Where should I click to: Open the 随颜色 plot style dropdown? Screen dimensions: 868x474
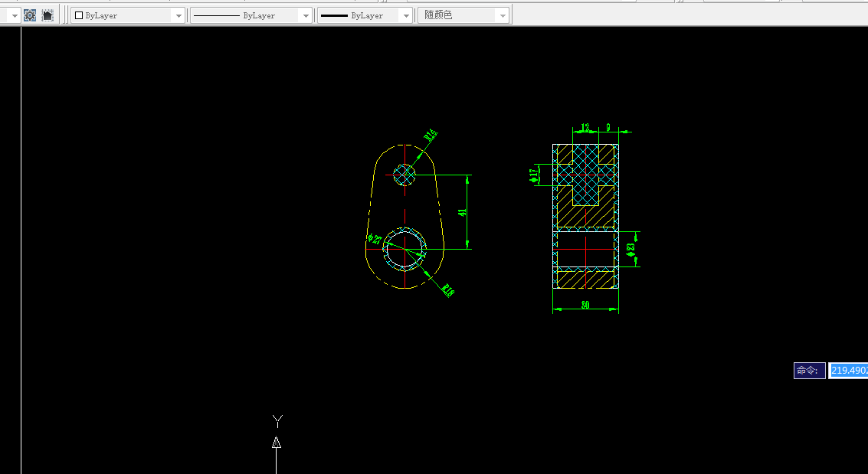[463, 15]
